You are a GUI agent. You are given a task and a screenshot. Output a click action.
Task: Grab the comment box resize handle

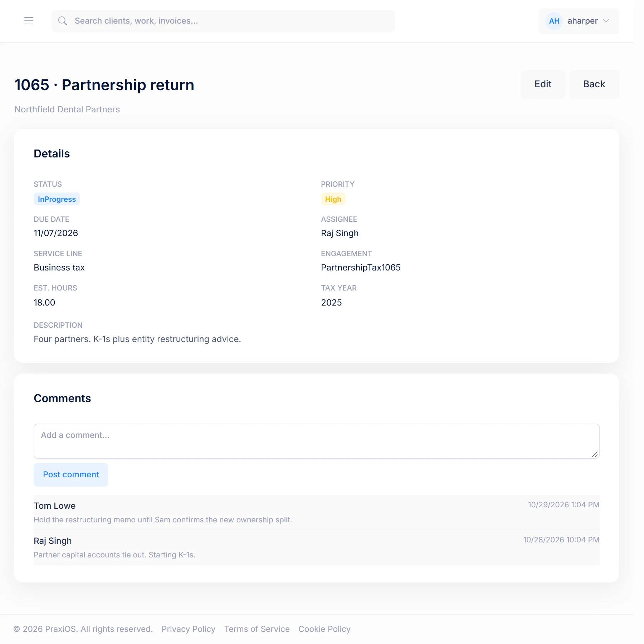click(595, 454)
